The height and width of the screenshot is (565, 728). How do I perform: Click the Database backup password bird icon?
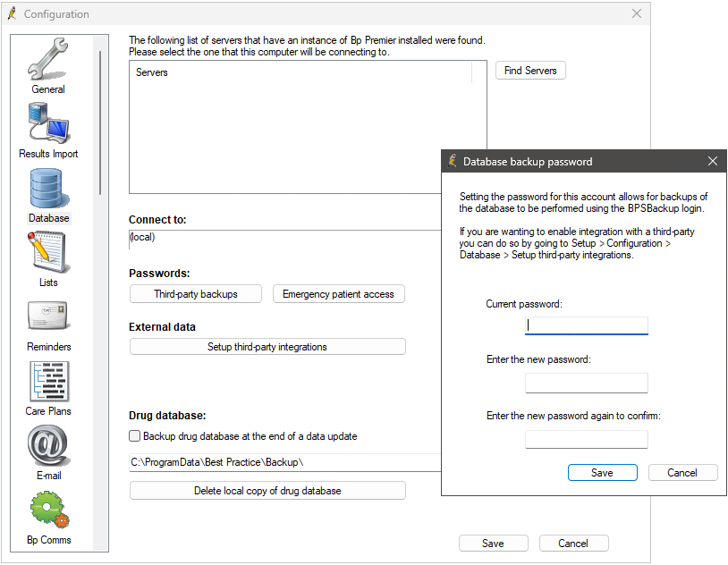453,161
